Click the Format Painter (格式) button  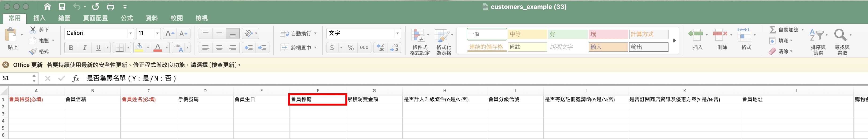point(39,51)
